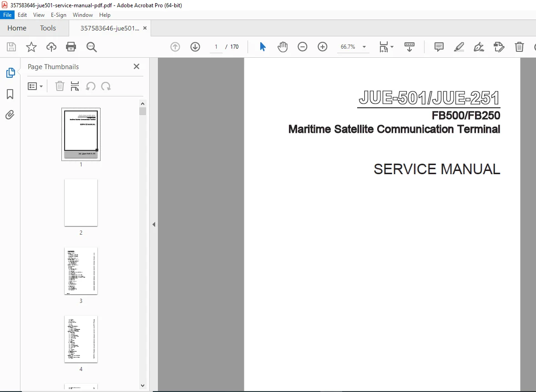Close the 357583646-jue501 document tab
The width and height of the screenshot is (536, 392).
[x=145, y=28]
